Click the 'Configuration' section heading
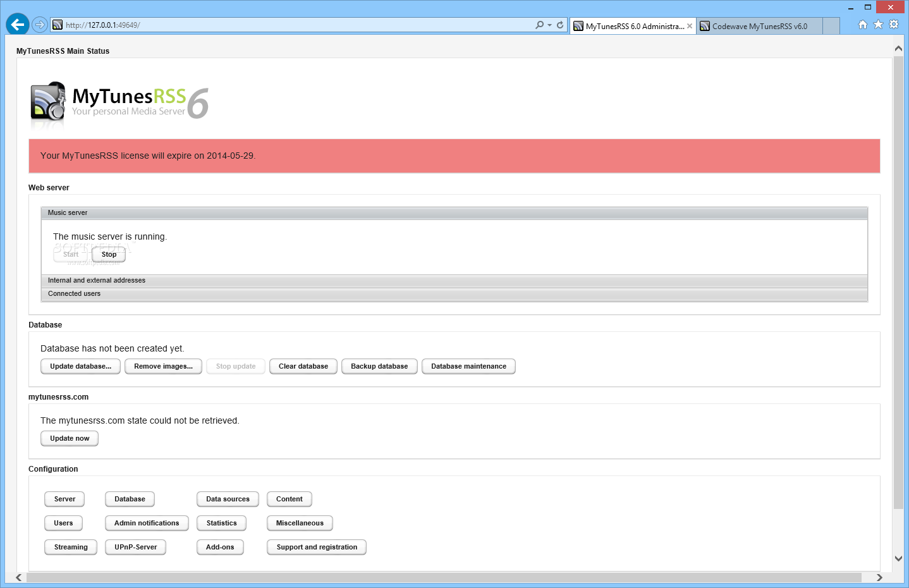Image resolution: width=909 pixels, height=588 pixels. (x=53, y=469)
